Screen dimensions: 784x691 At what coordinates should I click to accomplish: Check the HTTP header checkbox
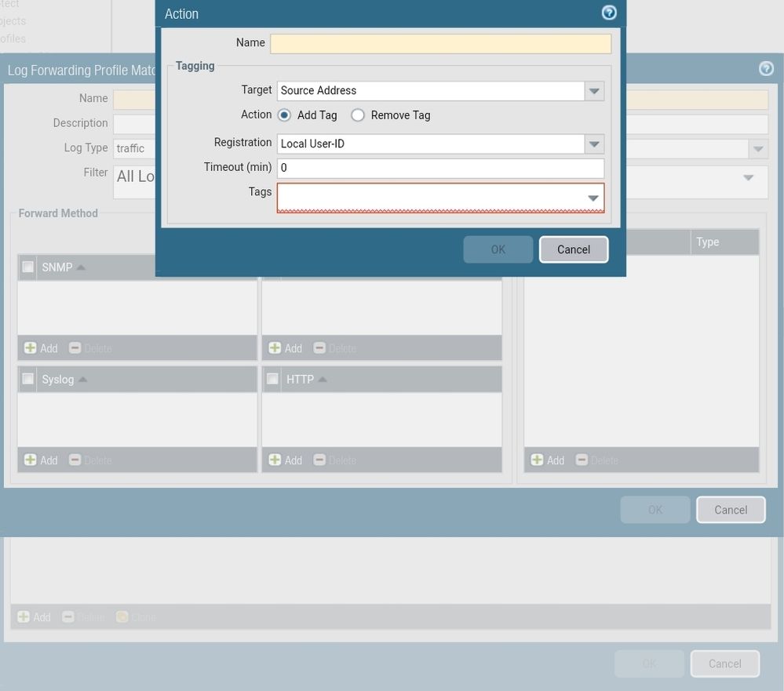coord(272,380)
